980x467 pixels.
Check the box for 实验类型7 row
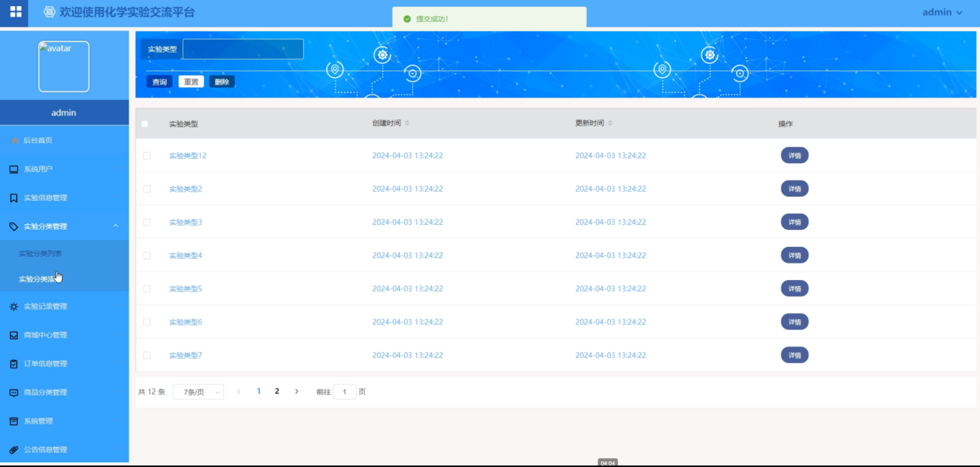pyautogui.click(x=146, y=356)
